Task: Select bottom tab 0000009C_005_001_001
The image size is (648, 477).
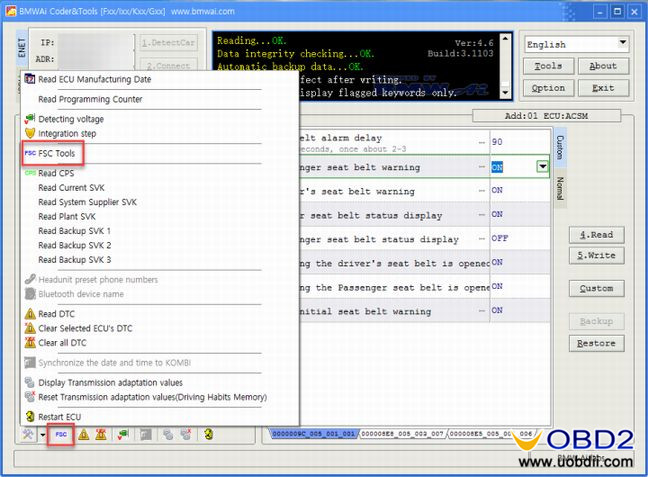Action: coord(314,434)
